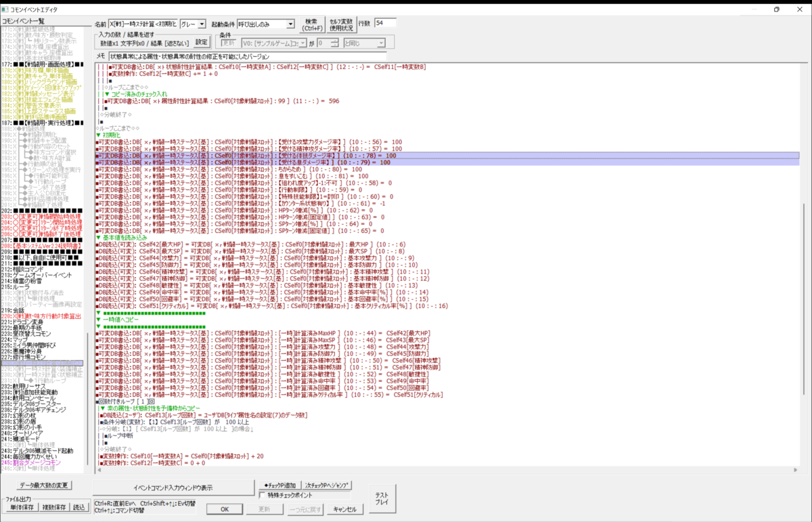This screenshot has height=522, width=812.
Task: Toggle the 特殊チェックポイント checkbox
Action: (x=263, y=496)
